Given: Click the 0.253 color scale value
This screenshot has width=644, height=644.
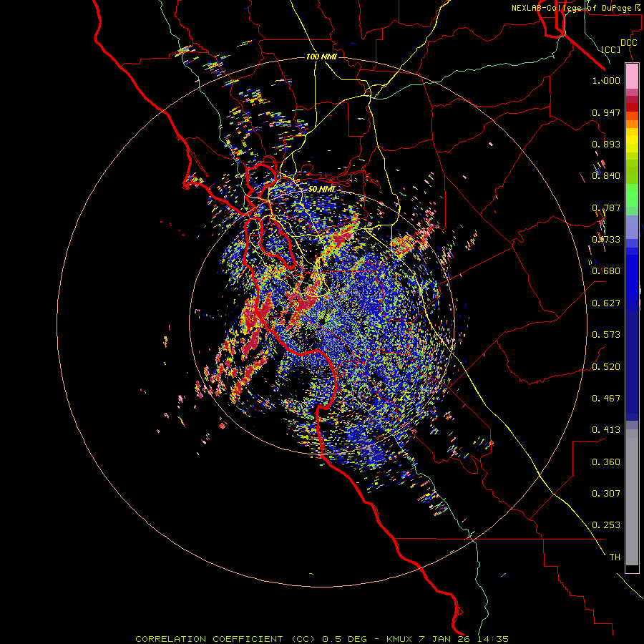Looking at the screenshot, I should (x=606, y=525).
